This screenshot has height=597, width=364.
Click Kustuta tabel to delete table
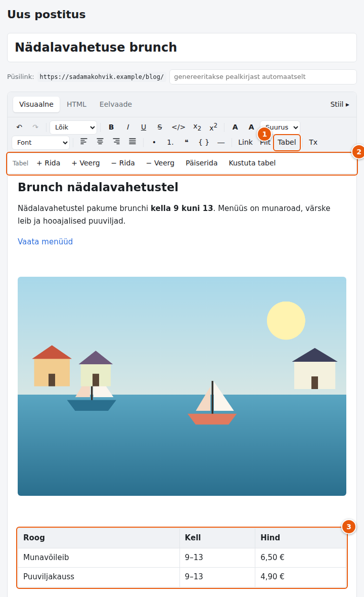pos(252,163)
